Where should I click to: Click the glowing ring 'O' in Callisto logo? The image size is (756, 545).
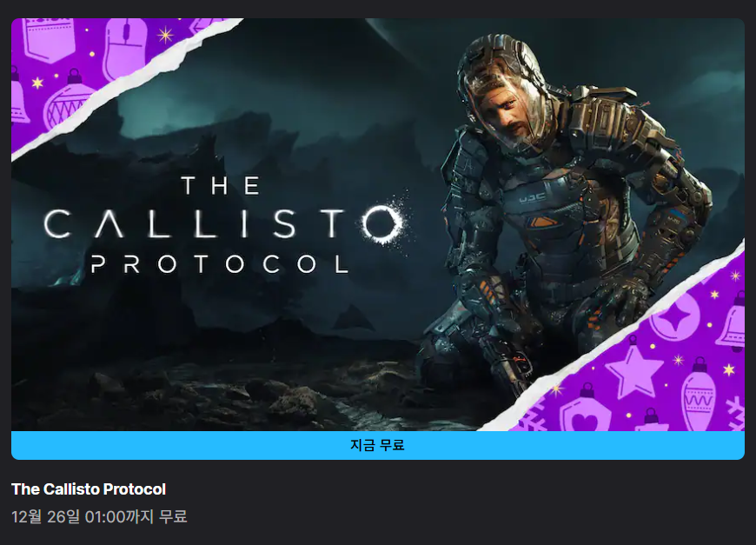tap(381, 222)
